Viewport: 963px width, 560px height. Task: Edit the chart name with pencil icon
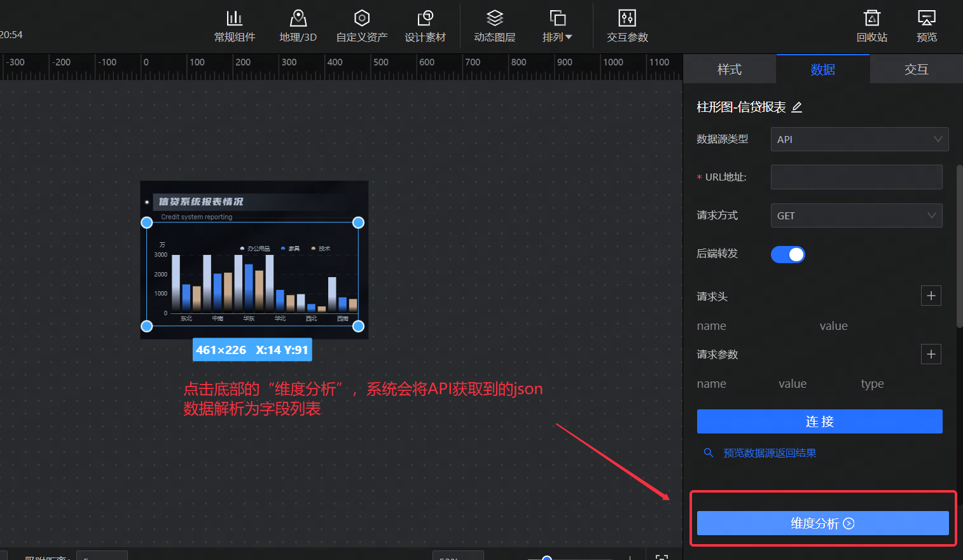(797, 107)
